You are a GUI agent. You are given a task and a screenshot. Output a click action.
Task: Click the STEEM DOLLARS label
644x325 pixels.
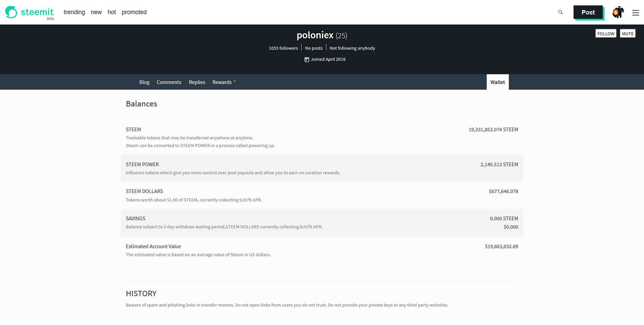(144, 191)
